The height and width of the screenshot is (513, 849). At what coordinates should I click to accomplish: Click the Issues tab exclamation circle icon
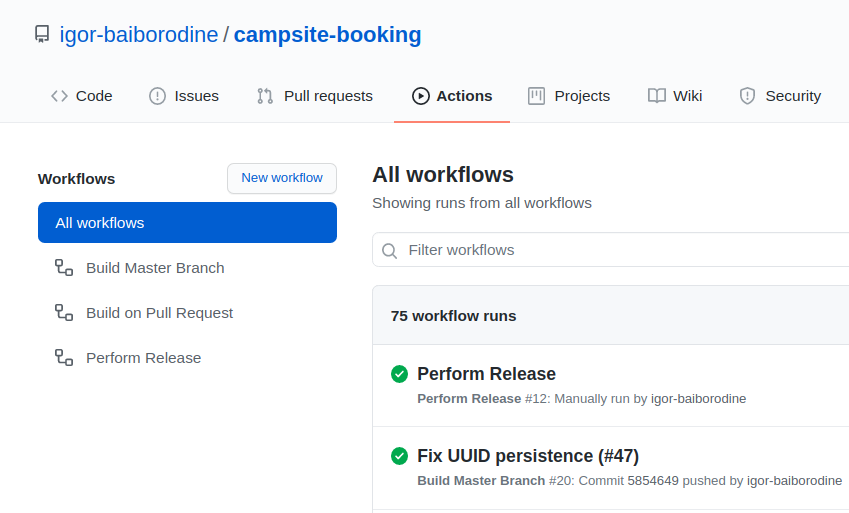click(157, 96)
